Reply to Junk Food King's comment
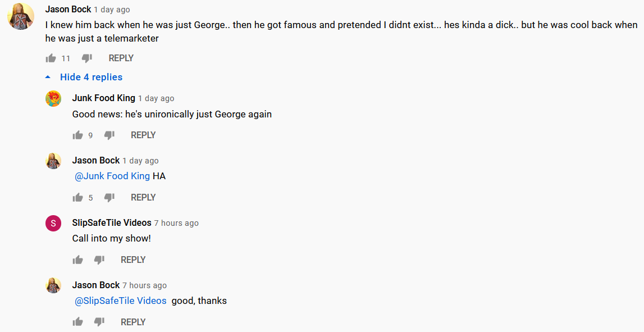Image resolution: width=644 pixels, height=332 pixels. (x=143, y=135)
